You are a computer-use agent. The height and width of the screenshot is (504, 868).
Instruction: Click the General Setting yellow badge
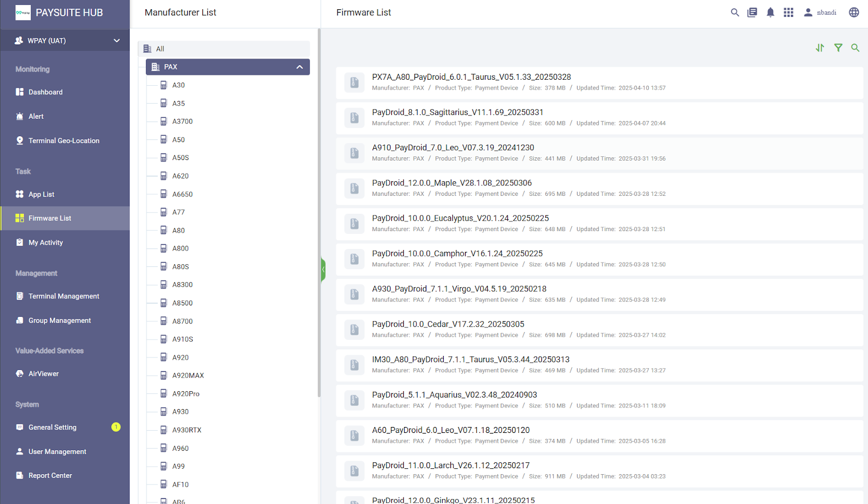click(x=116, y=427)
